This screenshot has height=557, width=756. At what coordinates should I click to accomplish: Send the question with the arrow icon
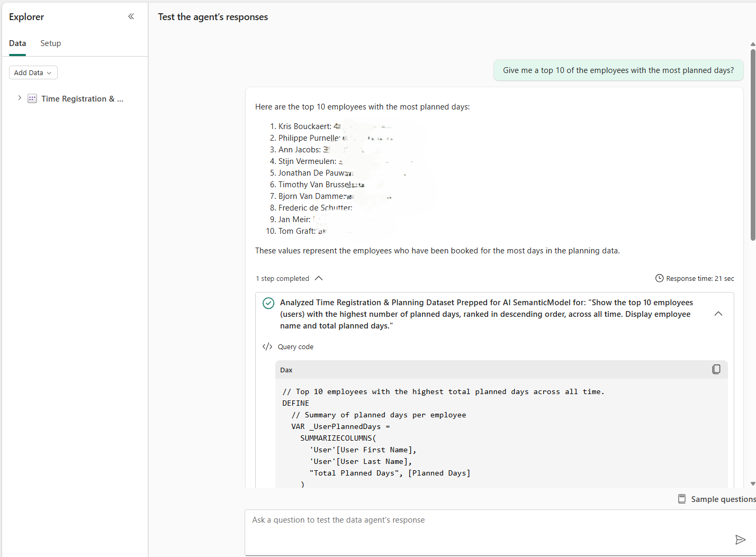740,540
